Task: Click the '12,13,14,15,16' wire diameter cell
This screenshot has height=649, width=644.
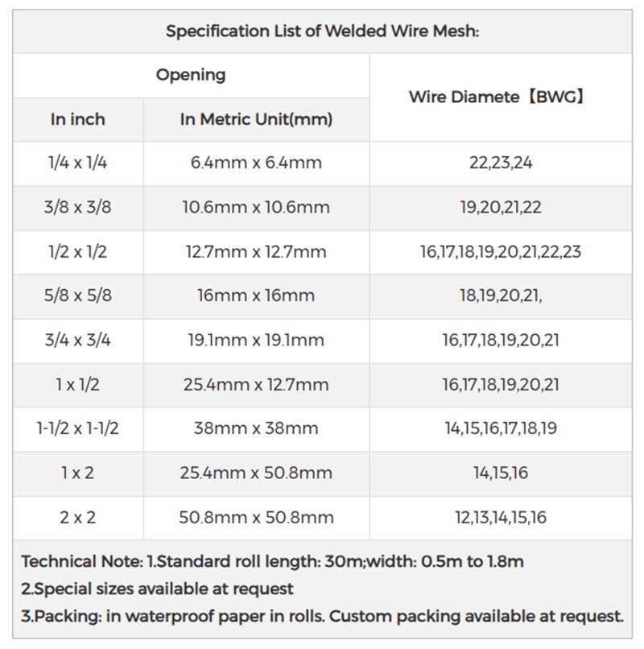Action: click(x=501, y=517)
